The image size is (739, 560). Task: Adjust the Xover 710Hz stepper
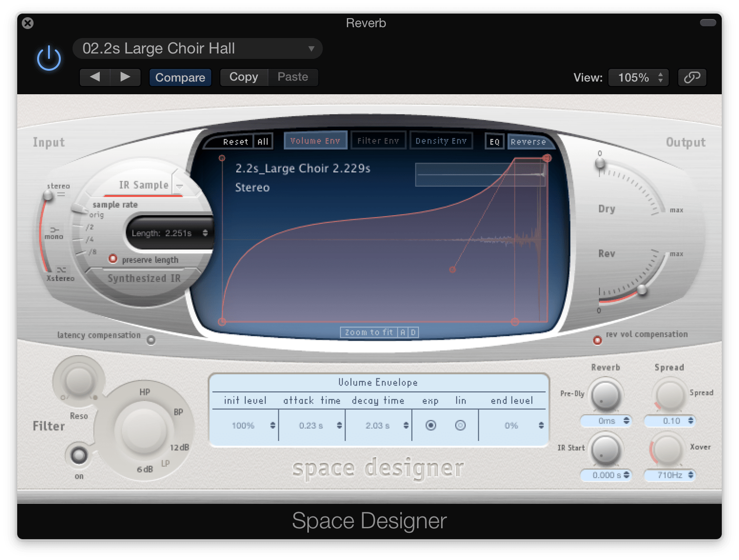pyautogui.click(x=690, y=475)
